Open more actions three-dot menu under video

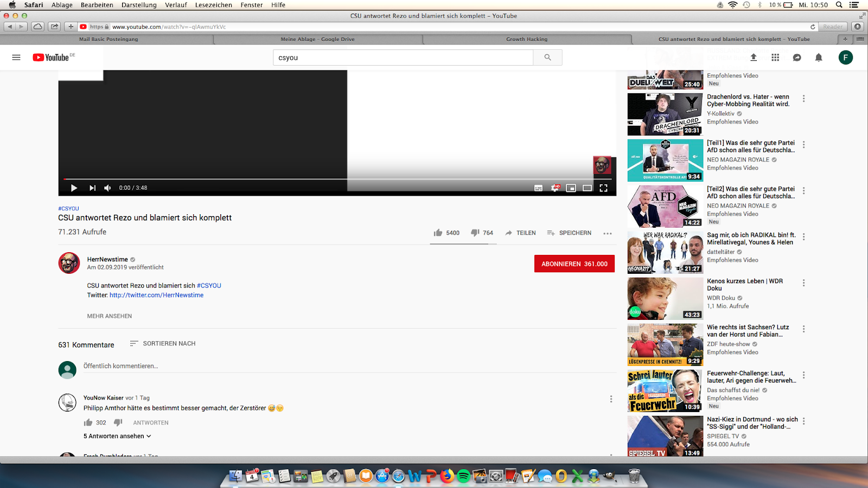608,233
